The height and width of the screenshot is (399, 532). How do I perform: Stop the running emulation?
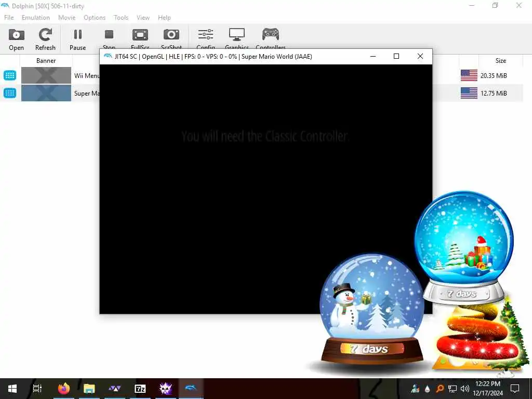click(x=109, y=39)
